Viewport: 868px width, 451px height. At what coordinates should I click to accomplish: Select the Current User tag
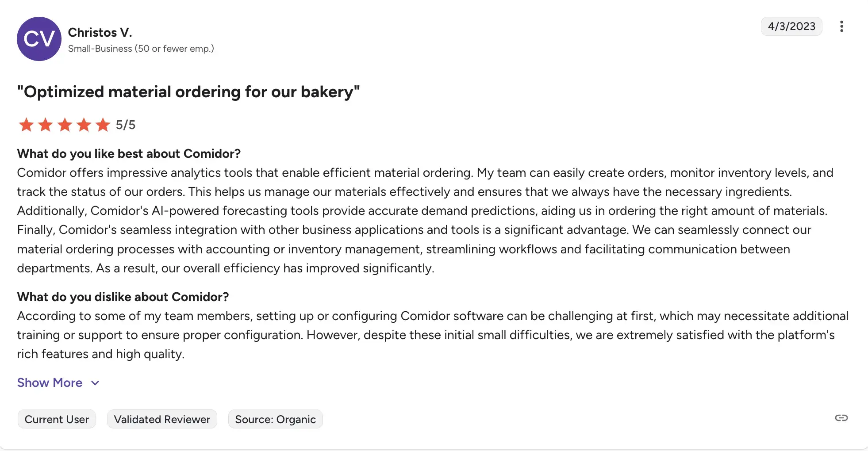click(x=57, y=419)
